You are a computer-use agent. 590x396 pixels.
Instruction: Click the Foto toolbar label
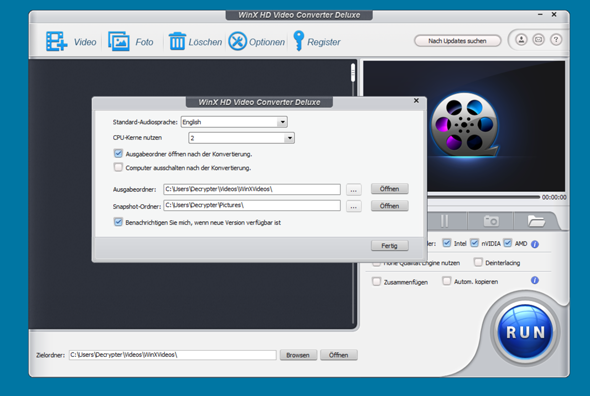coord(144,42)
